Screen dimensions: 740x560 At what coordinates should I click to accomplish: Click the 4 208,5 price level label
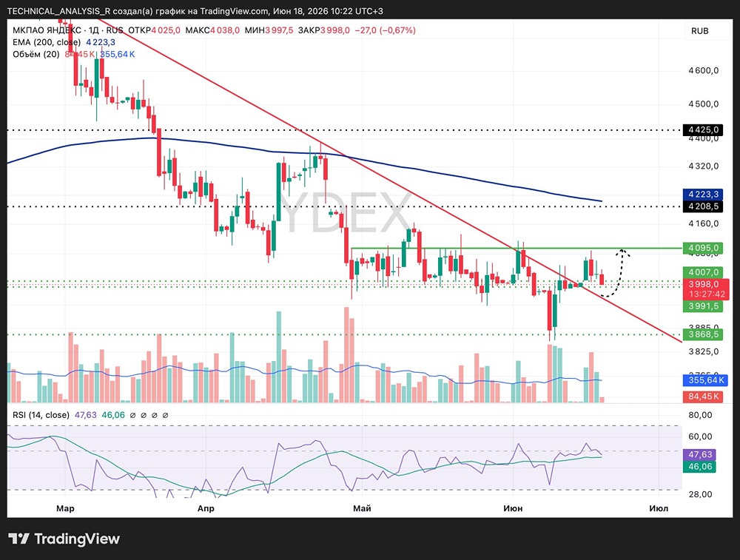pyautogui.click(x=703, y=206)
